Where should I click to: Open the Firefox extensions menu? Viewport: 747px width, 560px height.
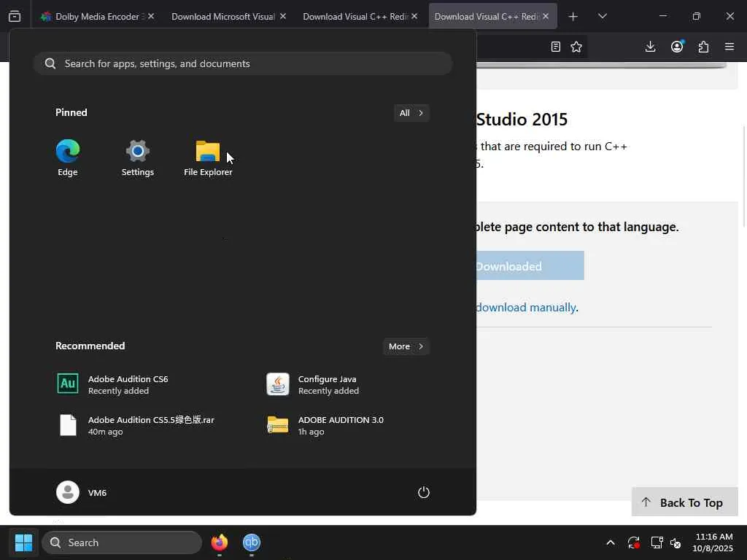703,47
